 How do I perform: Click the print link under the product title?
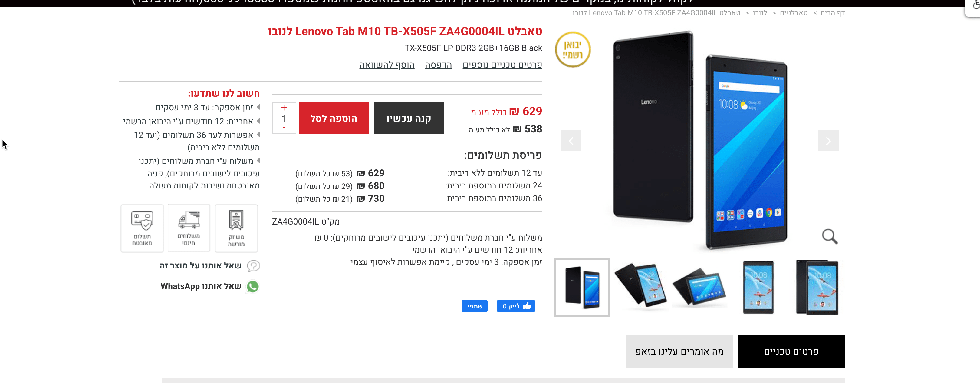pyautogui.click(x=438, y=65)
